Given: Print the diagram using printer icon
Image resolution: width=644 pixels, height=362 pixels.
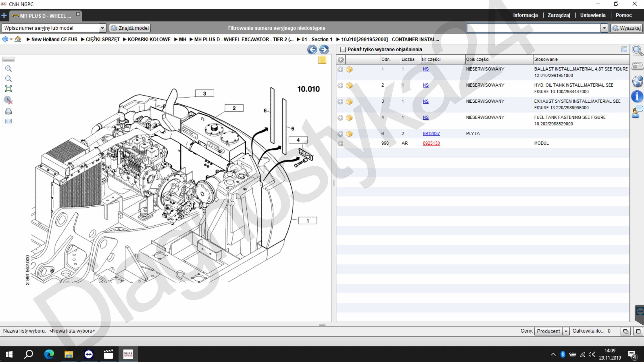Looking at the screenshot, I should (8, 111).
